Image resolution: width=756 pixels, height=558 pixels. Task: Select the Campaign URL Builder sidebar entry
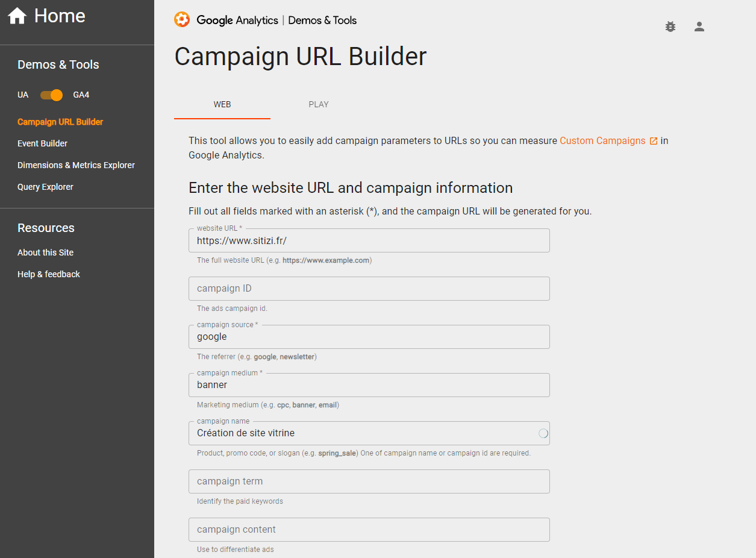pos(60,122)
